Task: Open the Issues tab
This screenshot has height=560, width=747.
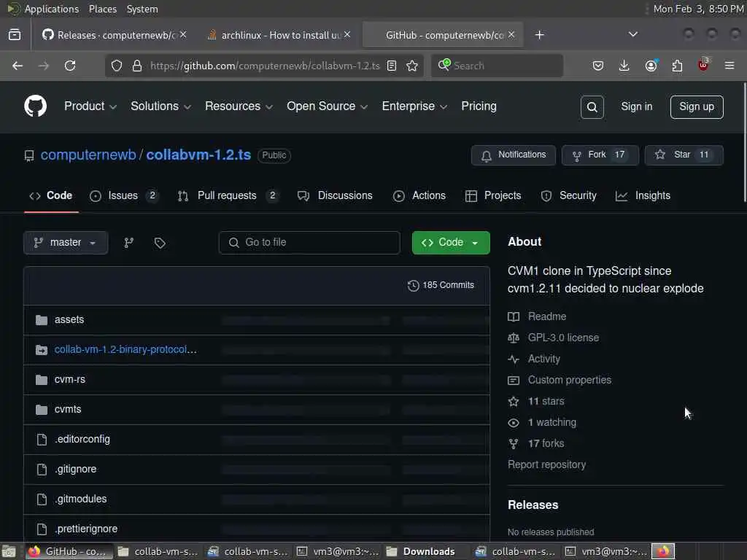Action: click(x=124, y=195)
